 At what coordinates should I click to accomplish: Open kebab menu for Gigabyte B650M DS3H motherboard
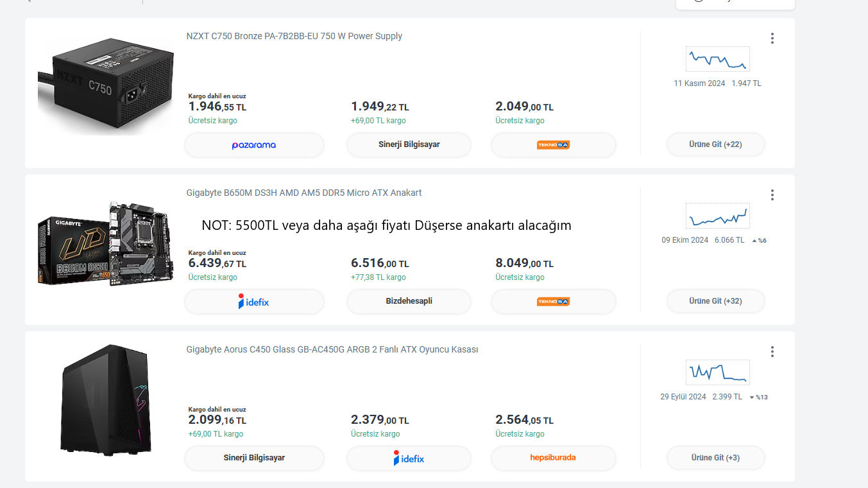click(x=772, y=195)
